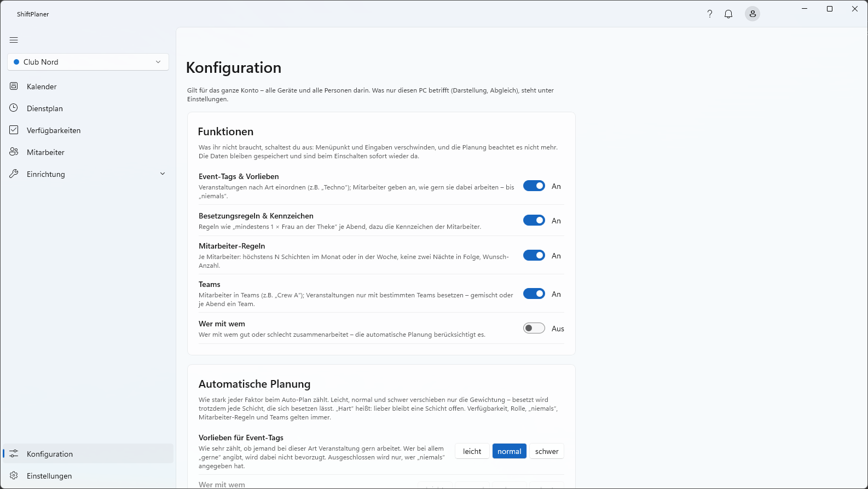Click the Dienstplan clock icon

(x=14, y=108)
